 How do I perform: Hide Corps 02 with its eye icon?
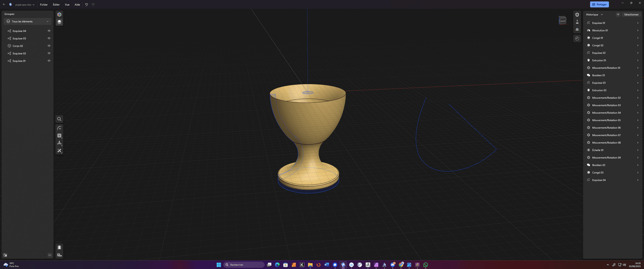point(49,46)
